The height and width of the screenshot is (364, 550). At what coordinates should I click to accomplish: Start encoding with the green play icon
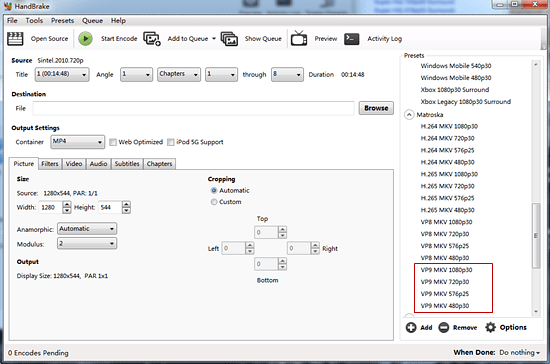click(85, 39)
